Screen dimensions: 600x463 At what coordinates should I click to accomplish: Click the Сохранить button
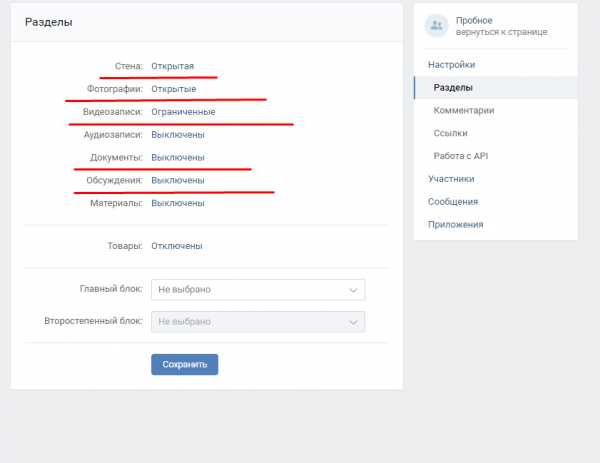coord(184,364)
